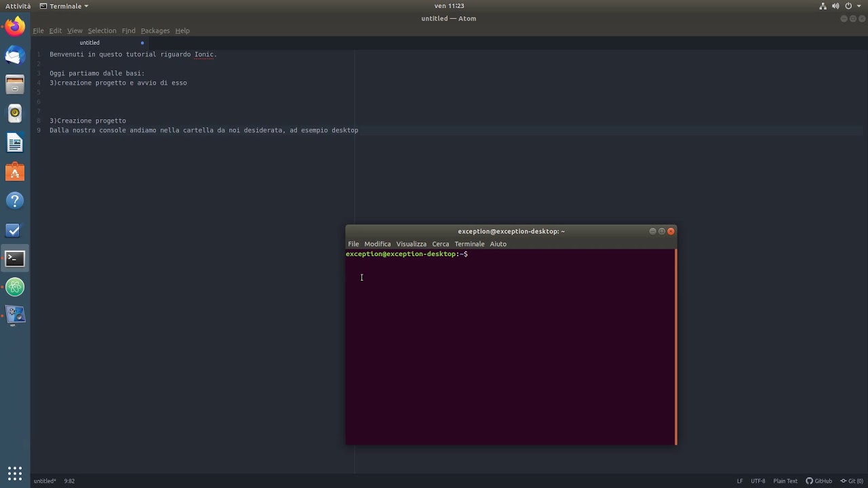Change the LF line ending selector

pos(740,481)
